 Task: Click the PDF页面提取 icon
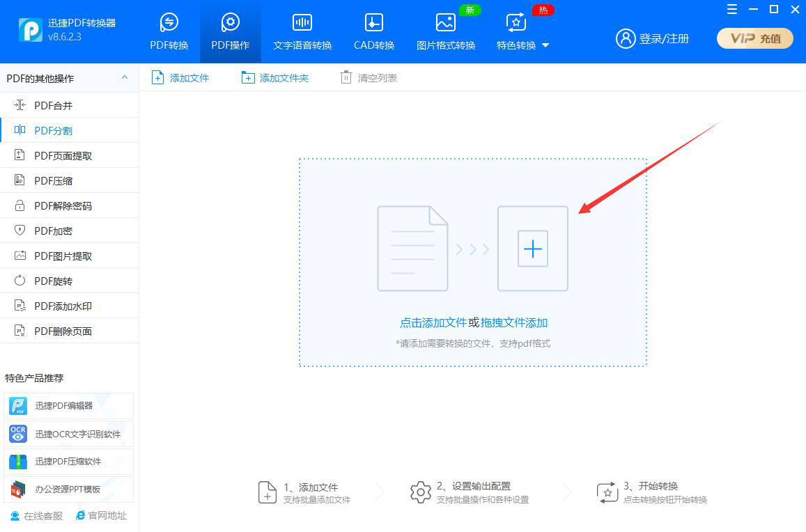pos(20,155)
